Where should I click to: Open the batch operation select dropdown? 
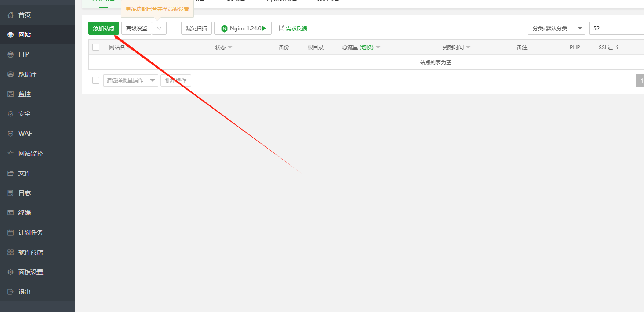click(x=131, y=80)
